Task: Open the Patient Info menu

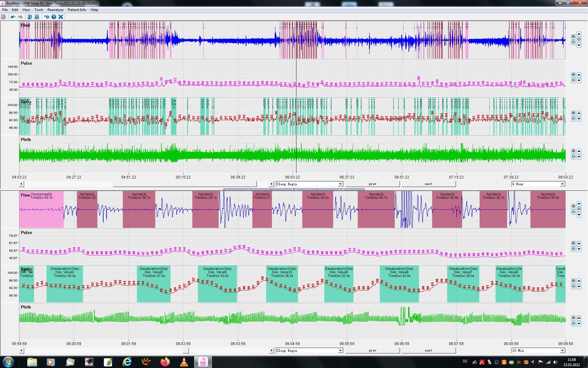Action: pos(77,10)
